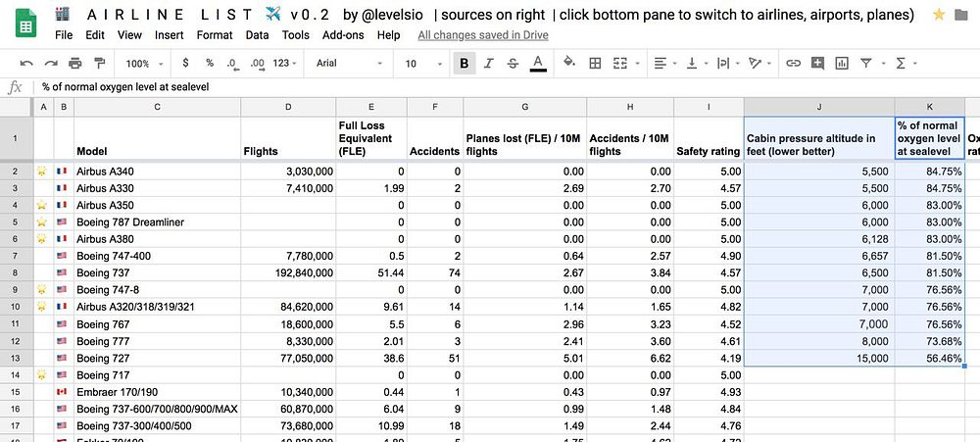This screenshot has height=442, width=980.
Task: Open the zoom 100% dropdown
Action: [144, 63]
